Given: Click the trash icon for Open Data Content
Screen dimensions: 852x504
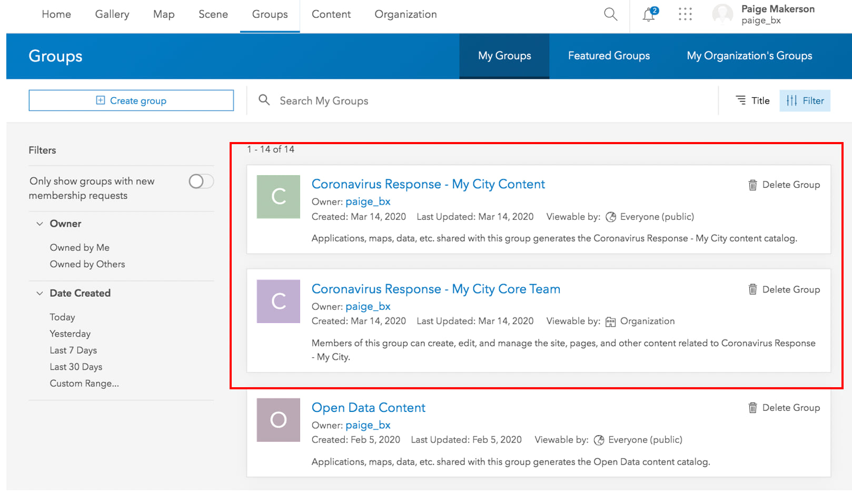Looking at the screenshot, I should [x=752, y=408].
